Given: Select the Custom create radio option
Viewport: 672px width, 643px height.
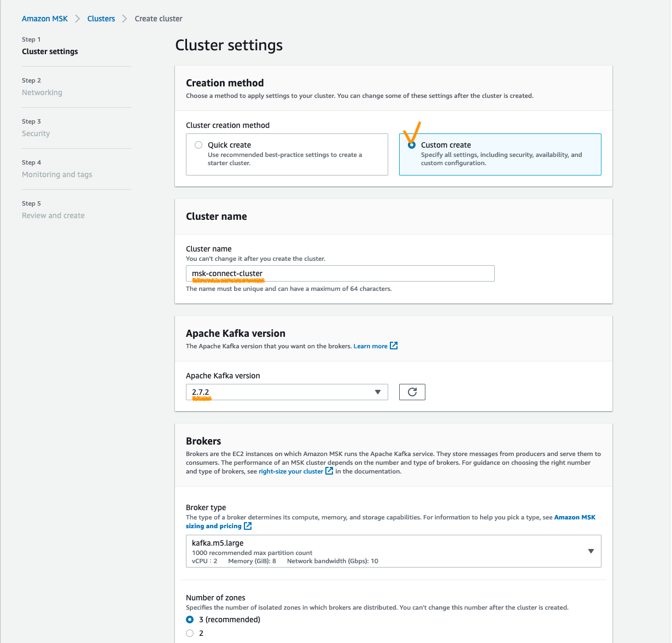Looking at the screenshot, I should pyautogui.click(x=412, y=145).
